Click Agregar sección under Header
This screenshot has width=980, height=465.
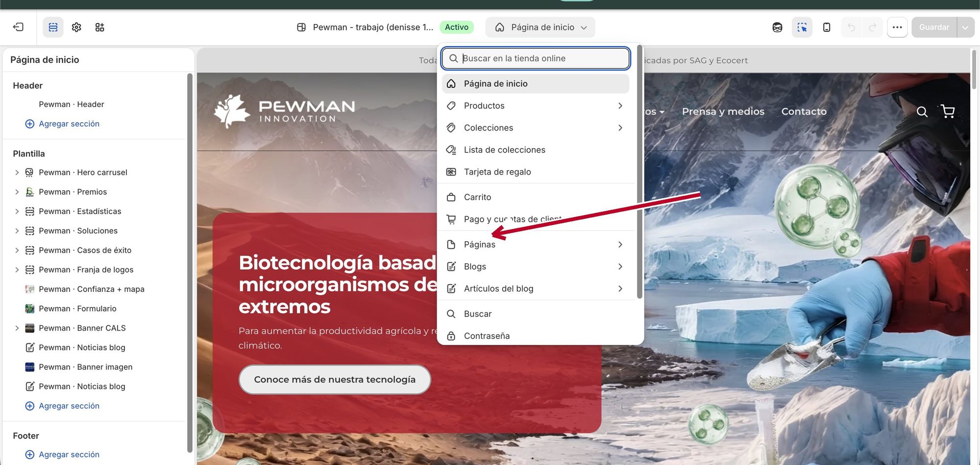62,124
